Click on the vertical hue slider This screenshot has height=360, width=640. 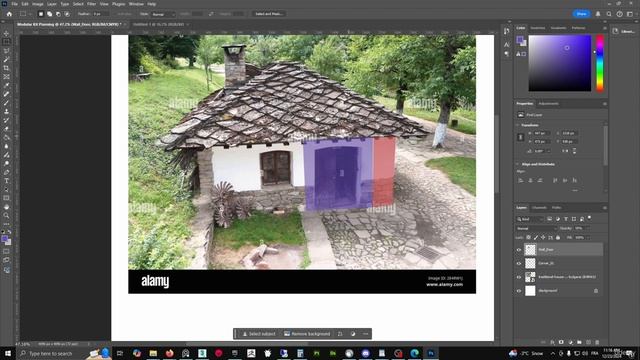600,63
